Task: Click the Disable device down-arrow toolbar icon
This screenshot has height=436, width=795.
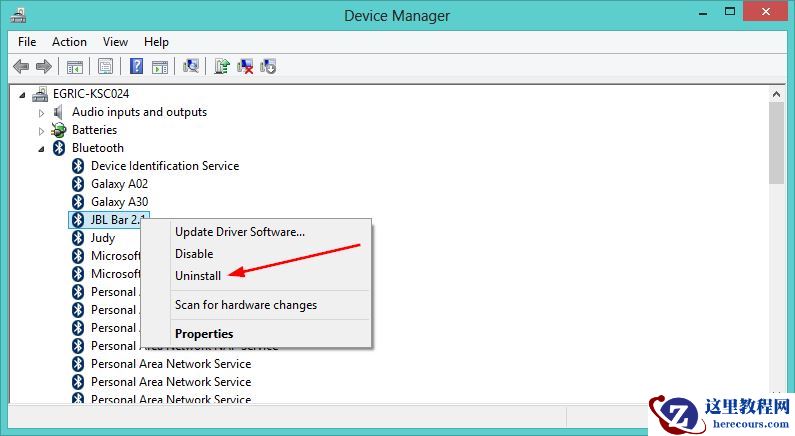Action: click(268, 67)
